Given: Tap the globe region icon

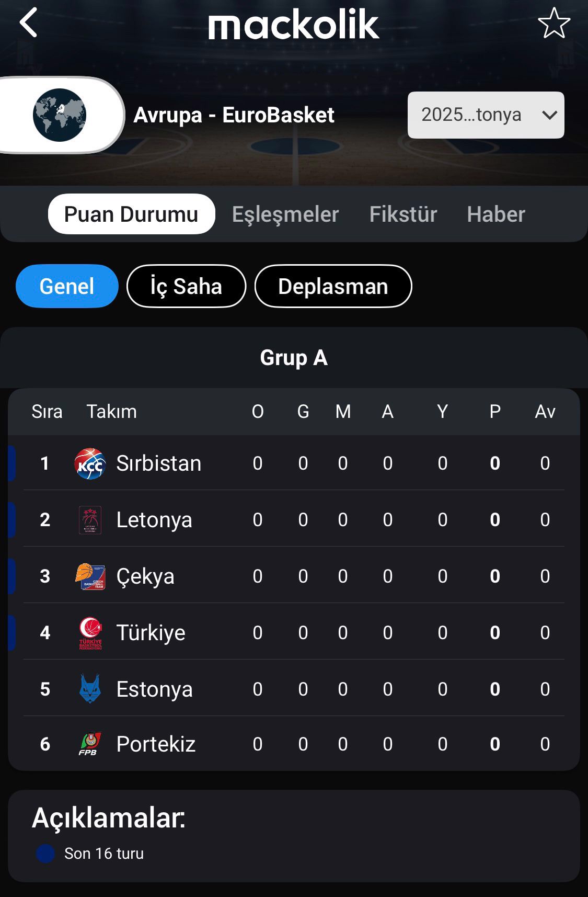Looking at the screenshot, I should [59, 115].
